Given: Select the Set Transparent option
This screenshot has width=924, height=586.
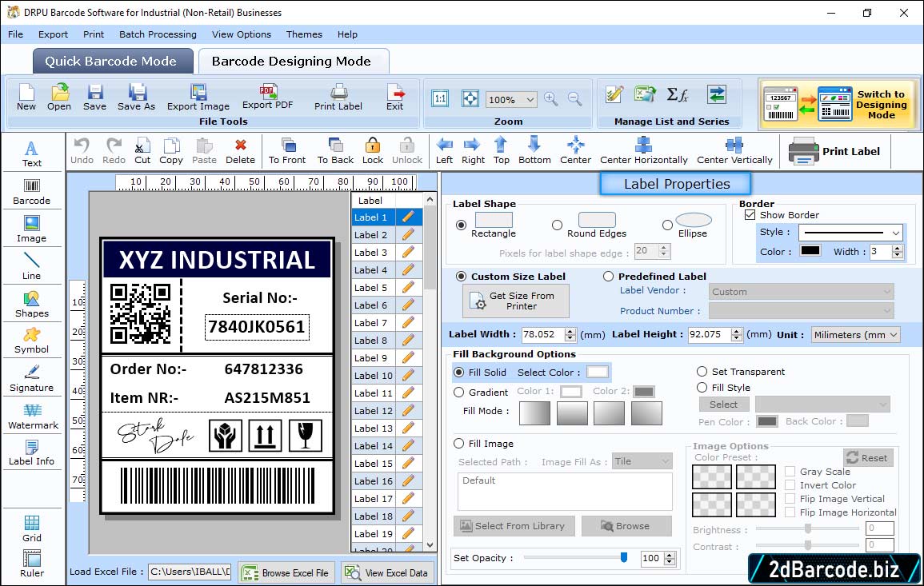Looking at the screenshot, I should pos(702,372).
